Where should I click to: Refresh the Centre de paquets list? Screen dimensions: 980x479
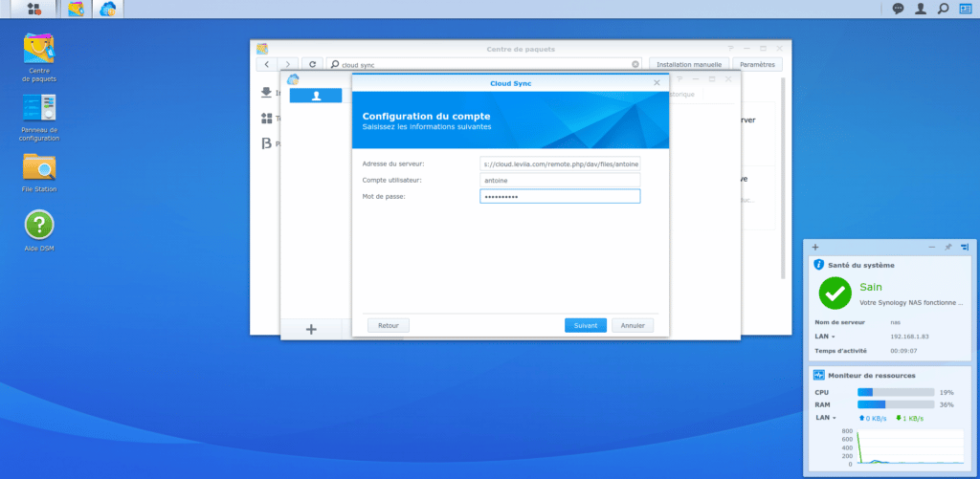313,64
